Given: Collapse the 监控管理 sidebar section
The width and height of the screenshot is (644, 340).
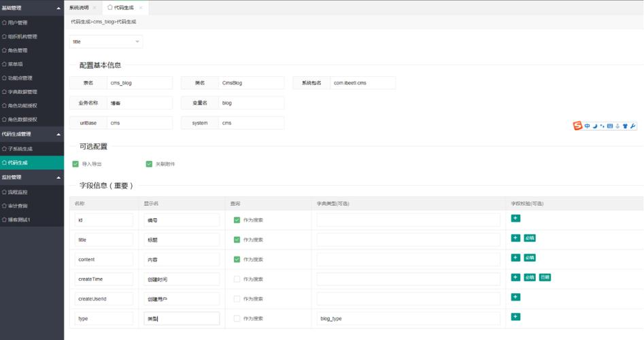Looking at the screenshot, I should pos(58,177).
